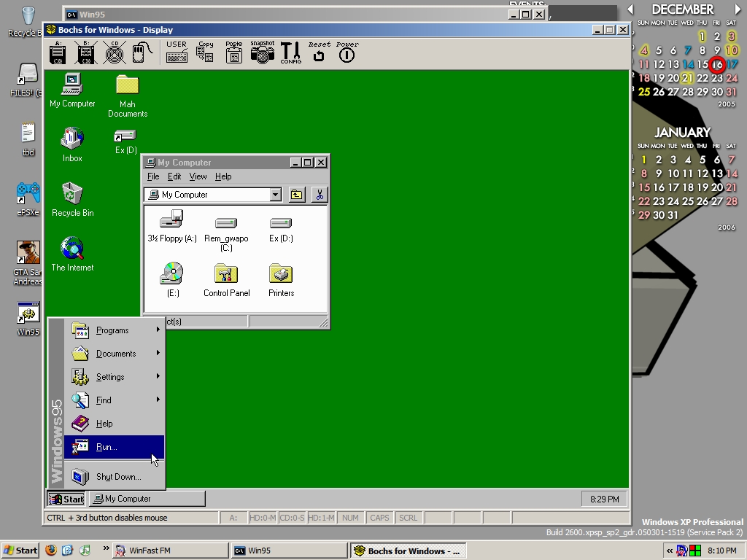Open the Bochs CONFIG tools icon
747x560 pixels.
[290, 52]
